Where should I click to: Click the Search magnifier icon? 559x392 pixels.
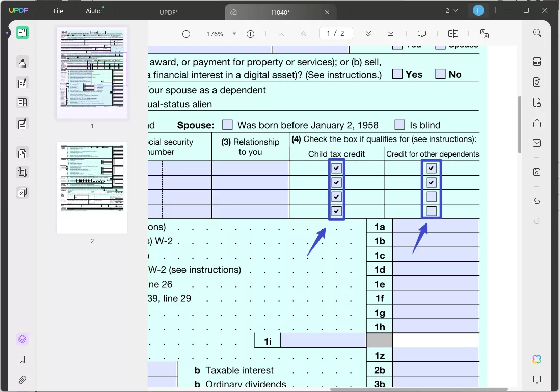point(537,33)
